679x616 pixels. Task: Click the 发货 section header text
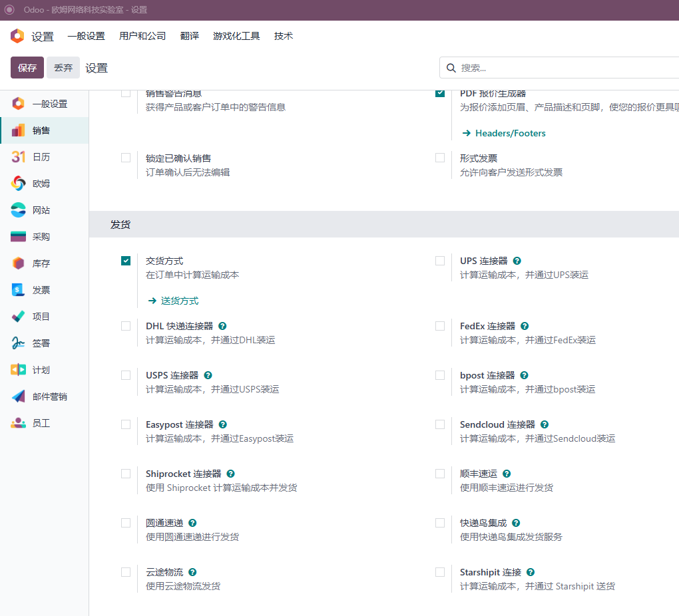pos(120,224)
